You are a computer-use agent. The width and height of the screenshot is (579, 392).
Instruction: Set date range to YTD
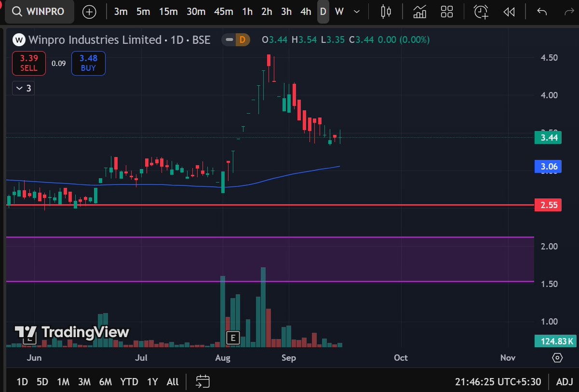[x=129, y=382]
